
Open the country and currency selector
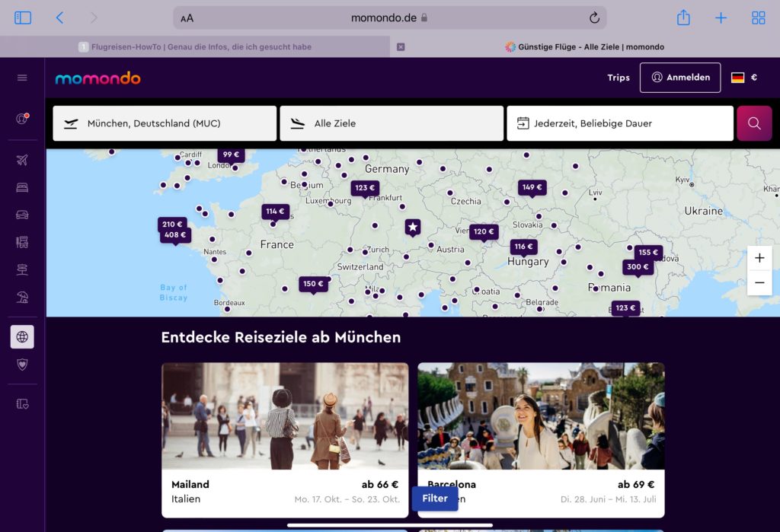[x=743, y=78]
